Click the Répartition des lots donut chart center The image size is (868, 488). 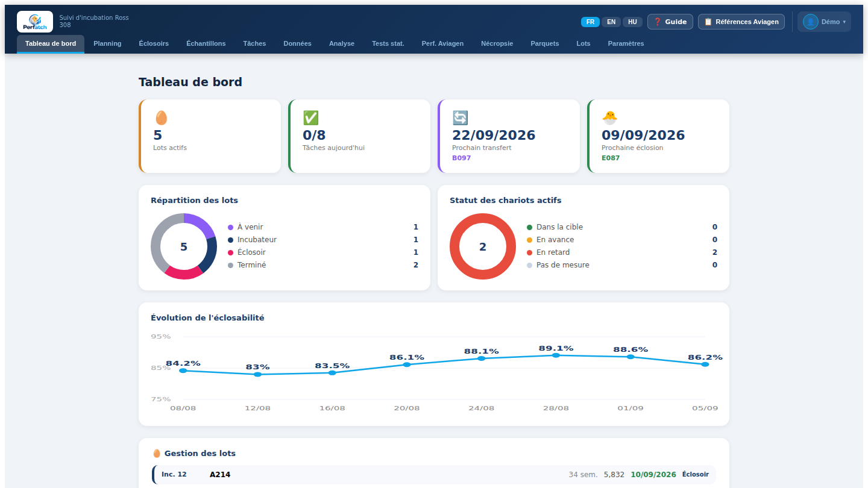point(184,246)
